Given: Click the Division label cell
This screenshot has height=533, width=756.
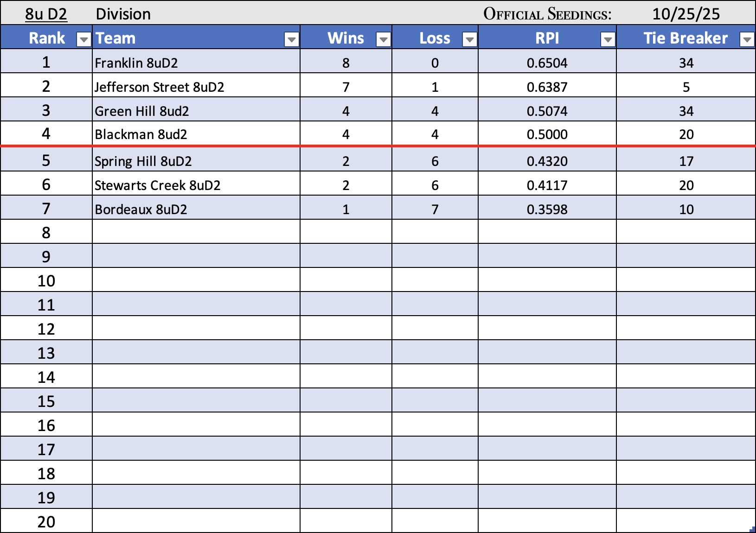Looking at the screenshot, I should tap(123, 14).
